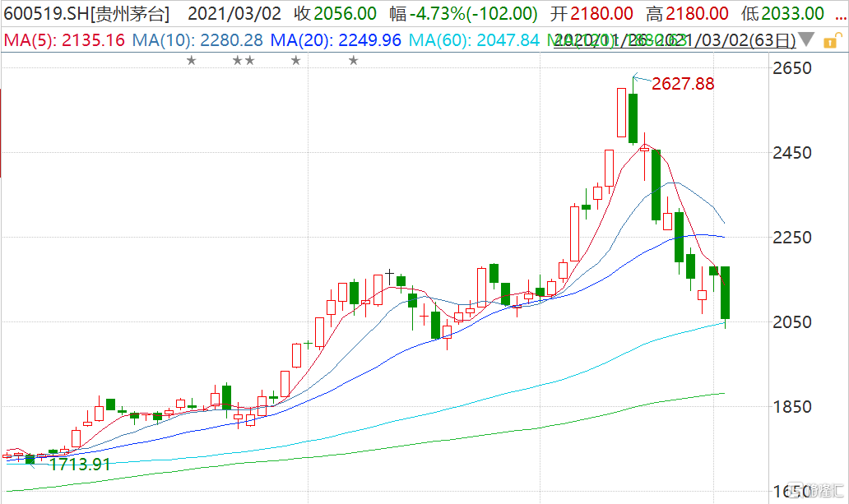This screenshot has height=504, width=849.
Task: Click the MA(20): 2249.96 indicator label
Action: pyautogui.click(x=336, y=40)
